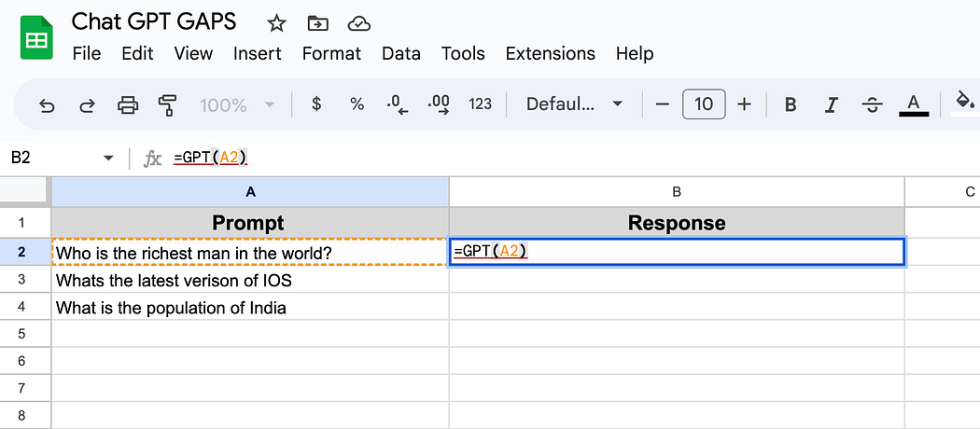Select cell about latest verison of IOS
The height and width of the screenshot is (429, 980).
pyautogui.click(x=250, y=280)
